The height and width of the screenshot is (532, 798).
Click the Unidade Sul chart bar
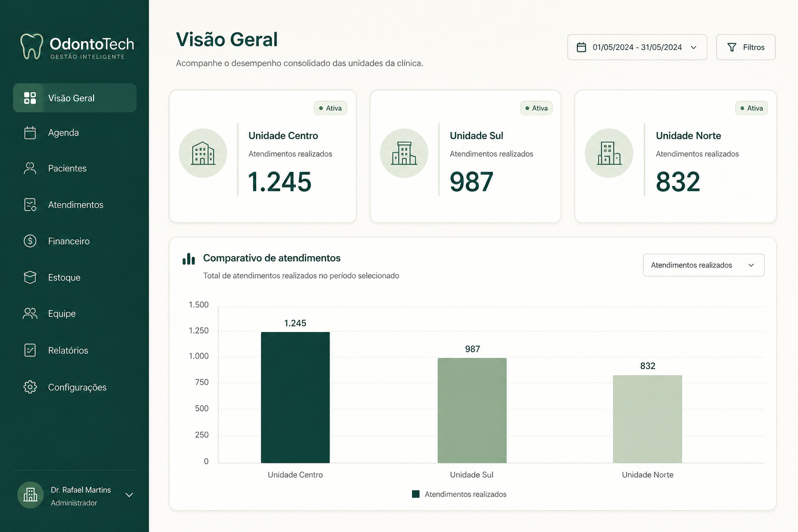[472, 410]
